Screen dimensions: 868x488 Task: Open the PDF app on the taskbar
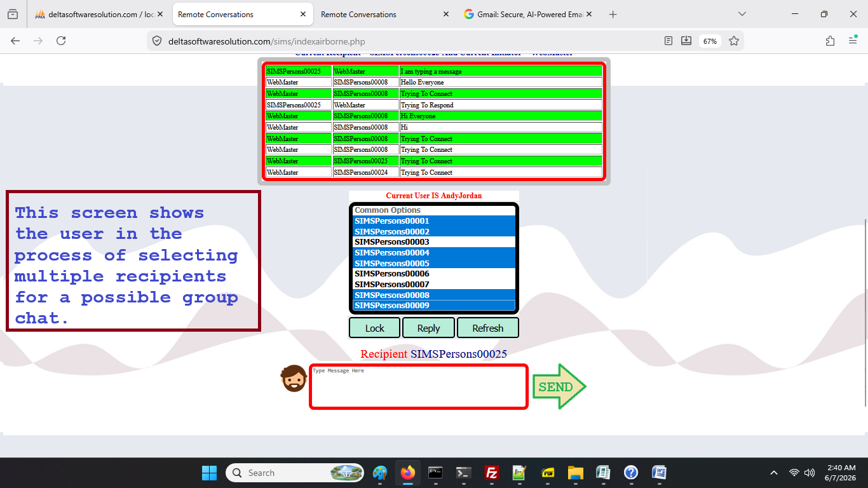(x=548, y=473)
